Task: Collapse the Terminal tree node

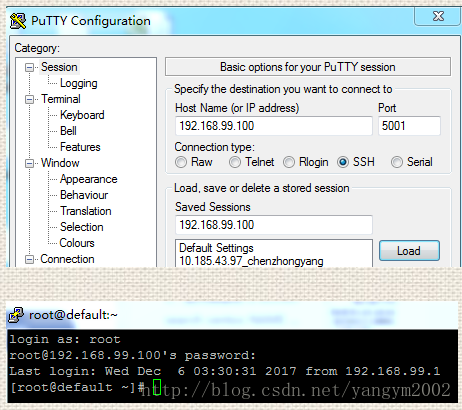Action: pos(29,99)
